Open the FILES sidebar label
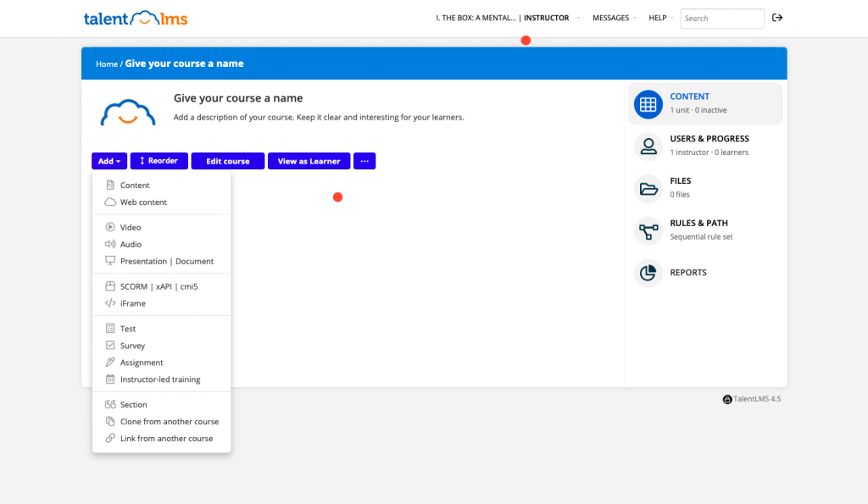 tap(681, 180)
